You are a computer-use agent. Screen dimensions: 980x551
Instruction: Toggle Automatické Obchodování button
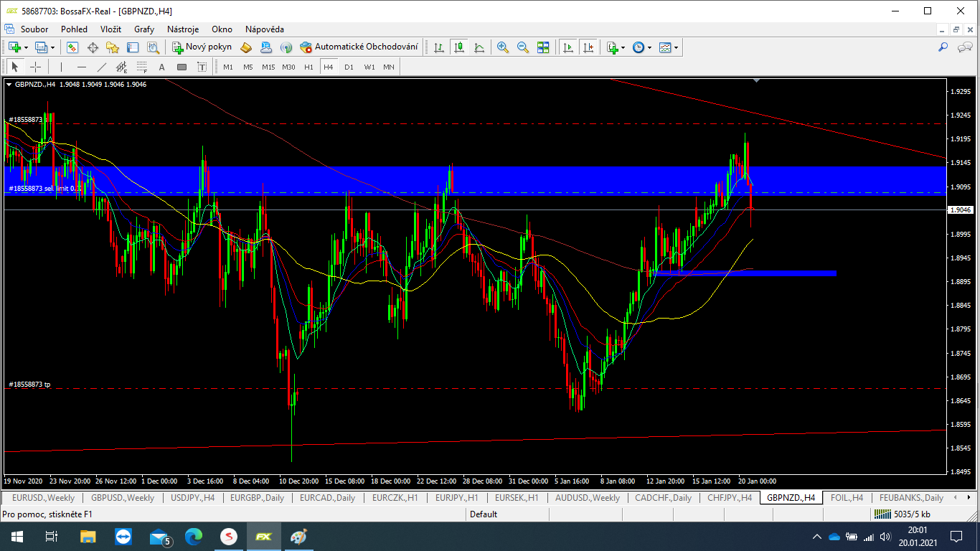359,47
